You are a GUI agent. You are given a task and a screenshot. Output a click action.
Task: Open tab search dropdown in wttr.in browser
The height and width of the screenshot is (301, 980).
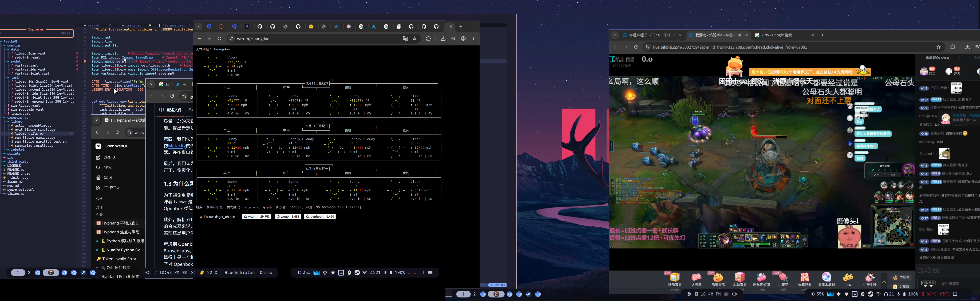click(x=199, y=26)
